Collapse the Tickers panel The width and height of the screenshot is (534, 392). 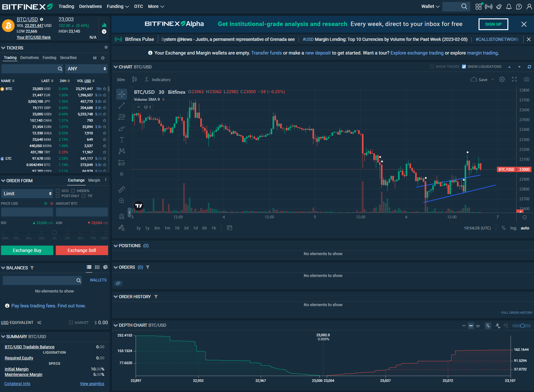(x=3, y=48)
